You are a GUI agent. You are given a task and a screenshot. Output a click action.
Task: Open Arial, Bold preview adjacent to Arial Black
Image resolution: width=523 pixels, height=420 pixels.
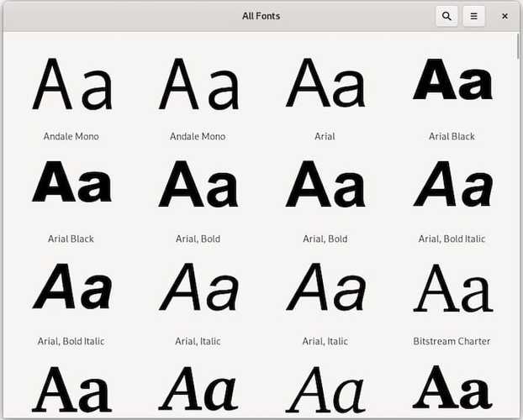pyautogui.click(x=198, y=184)
